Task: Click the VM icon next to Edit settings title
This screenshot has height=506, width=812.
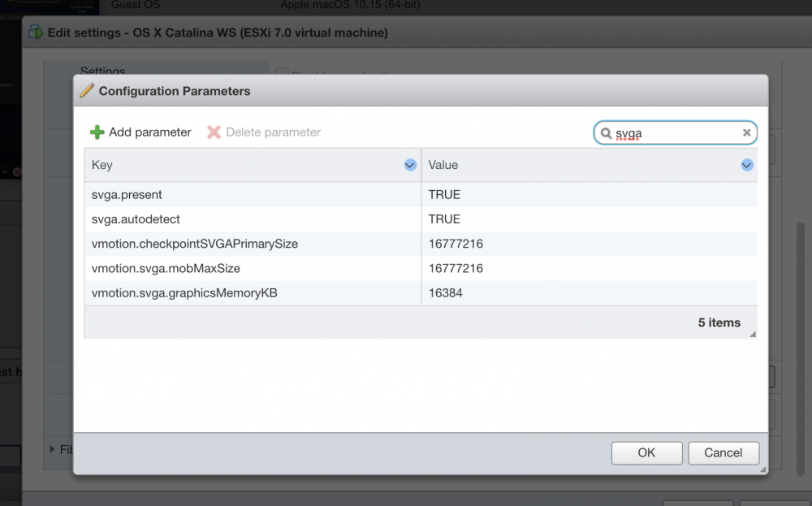Action: (36, 32)
